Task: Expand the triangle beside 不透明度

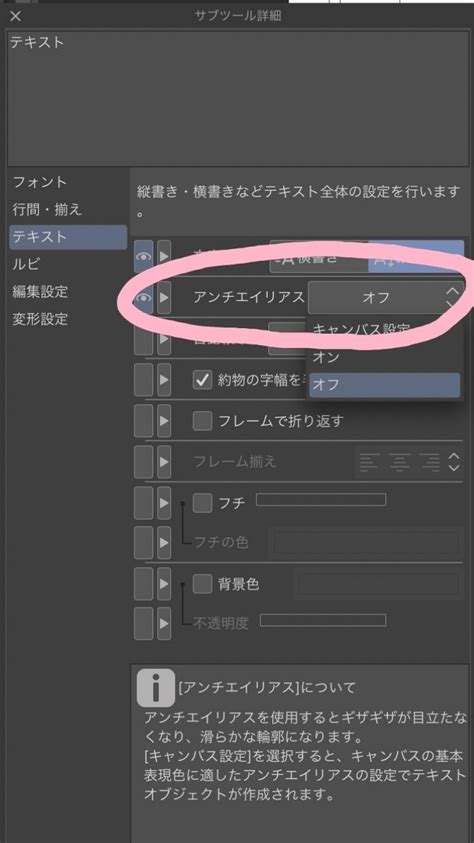Action: pos(164,623)
